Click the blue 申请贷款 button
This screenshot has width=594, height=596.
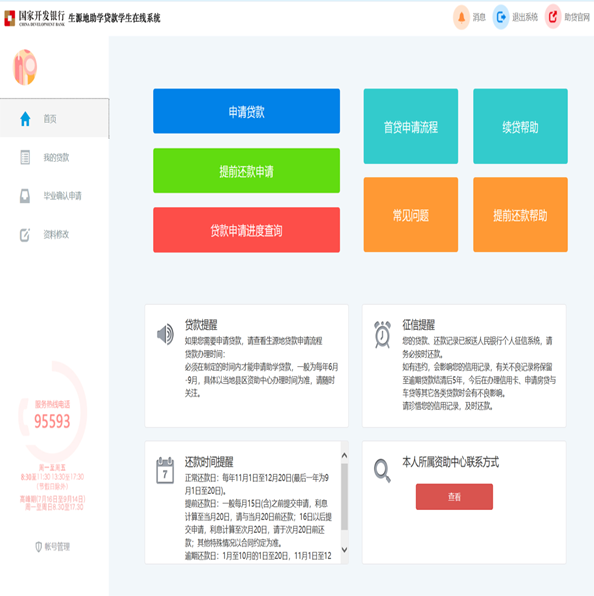coord(246,111)
